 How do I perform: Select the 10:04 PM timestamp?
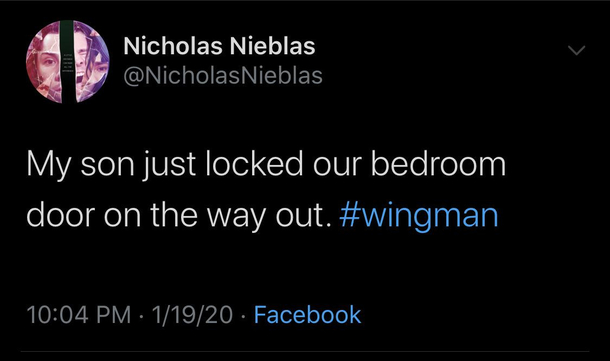point(79,315)
